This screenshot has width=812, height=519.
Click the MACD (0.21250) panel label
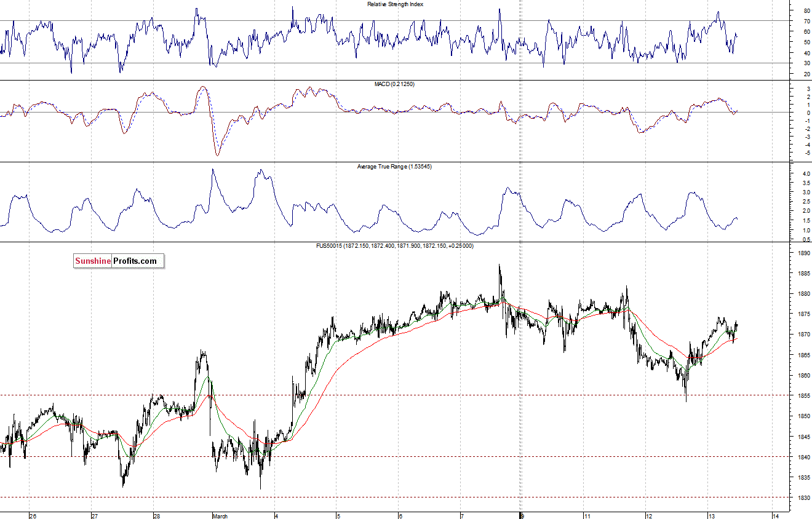tap(394, 84)
